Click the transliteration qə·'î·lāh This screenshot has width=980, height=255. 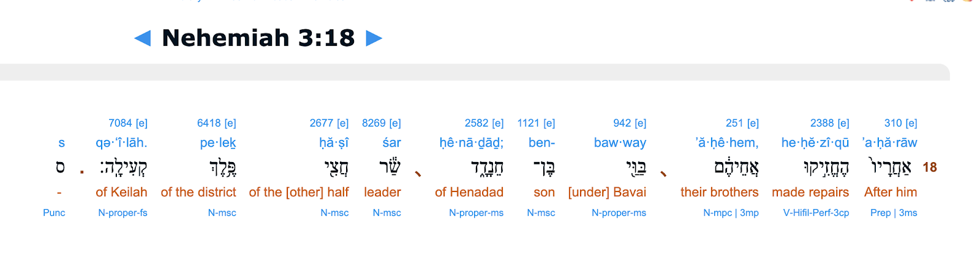(121, 143)
